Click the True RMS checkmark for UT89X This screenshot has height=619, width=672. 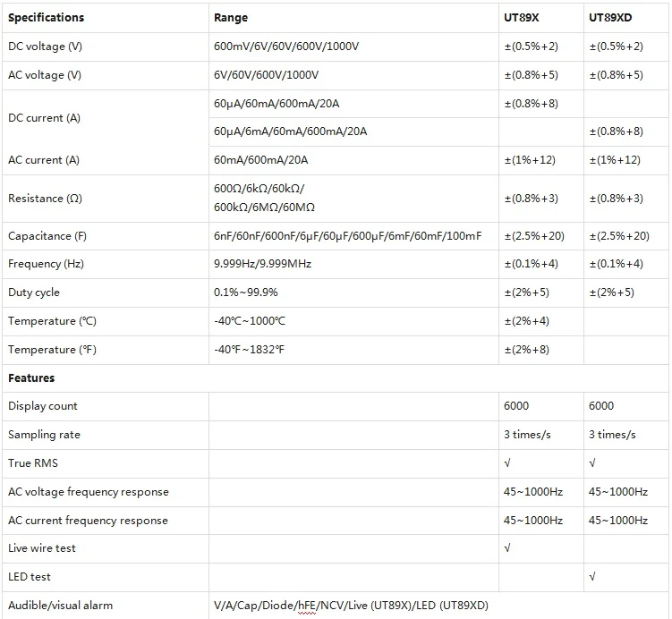[507, 463]
